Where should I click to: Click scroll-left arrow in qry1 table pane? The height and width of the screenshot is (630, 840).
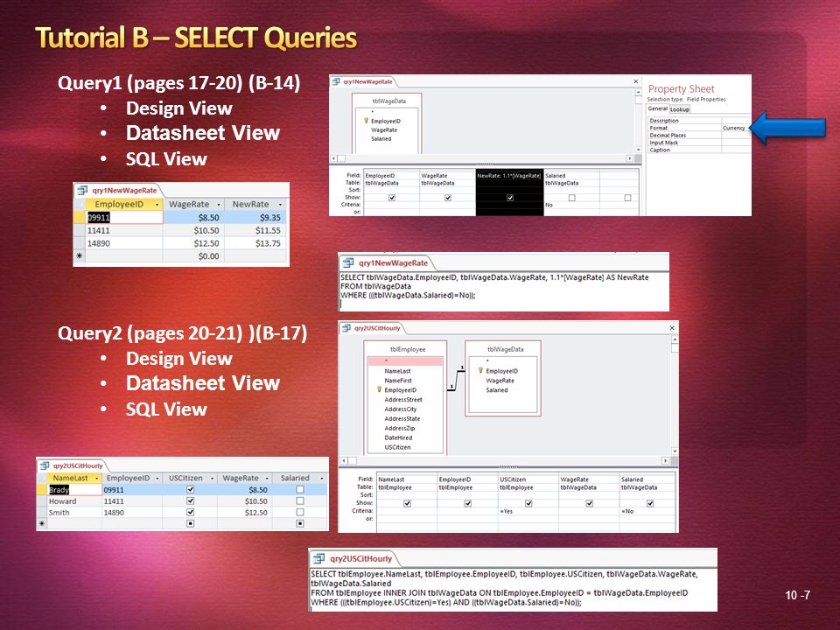click(x=333, y=158)
